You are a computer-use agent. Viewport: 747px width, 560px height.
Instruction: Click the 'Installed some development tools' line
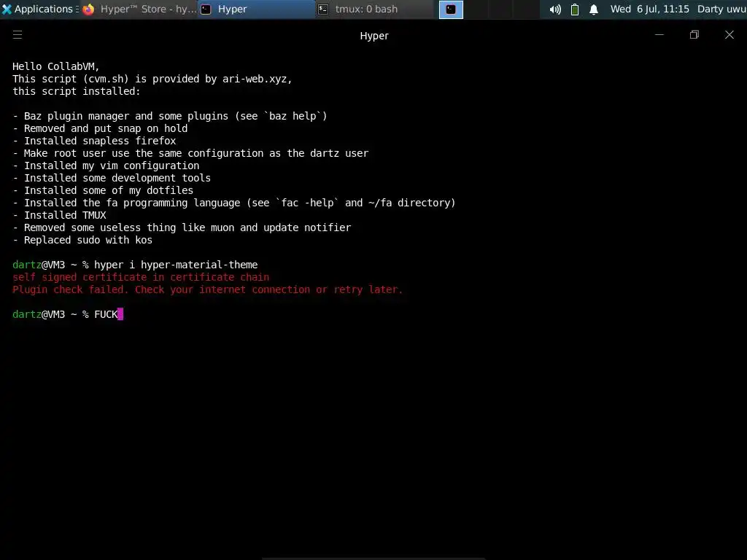click(x=112, y=178)
